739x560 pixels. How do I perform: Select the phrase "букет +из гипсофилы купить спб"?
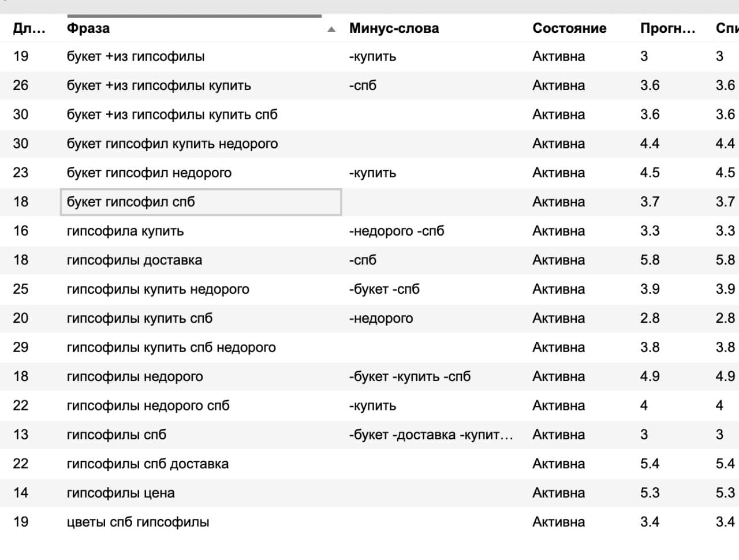click(172, 114)
